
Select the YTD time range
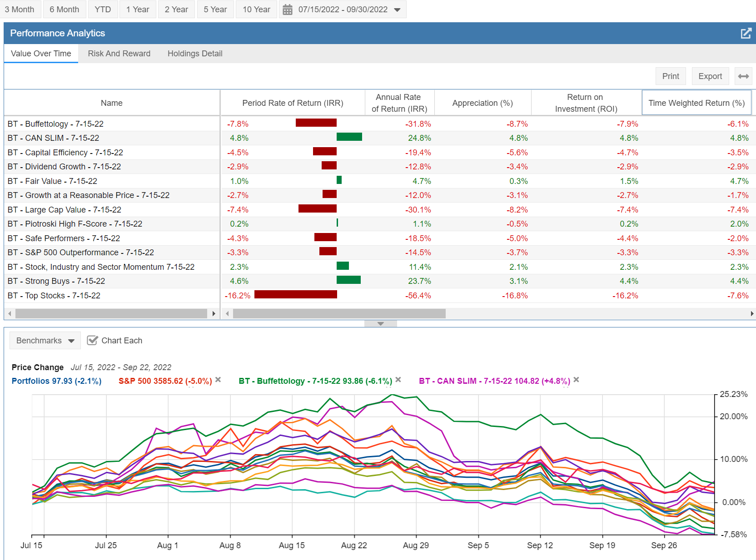103,10
